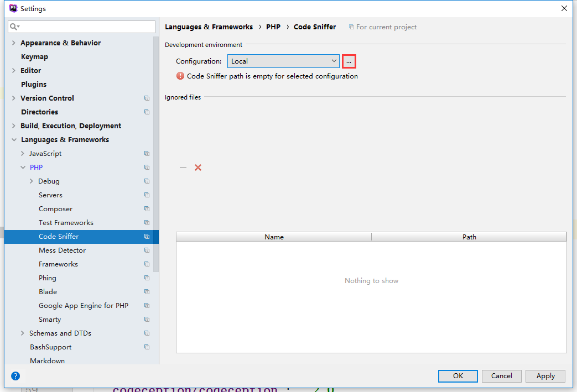Click the project icon beside Mess Detector
Image resolution: width=577 pixels, height=392 pixels.
point(147,250)
